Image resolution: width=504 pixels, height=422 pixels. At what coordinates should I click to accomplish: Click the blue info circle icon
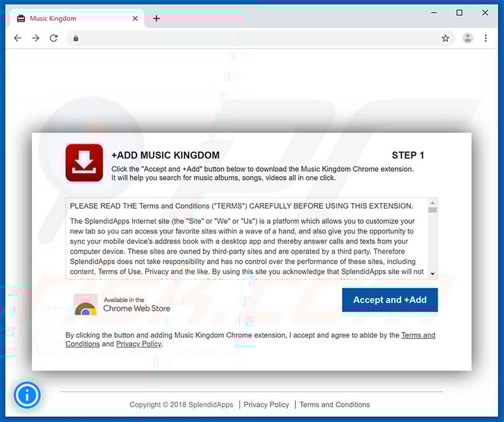[x=27, y=395]
